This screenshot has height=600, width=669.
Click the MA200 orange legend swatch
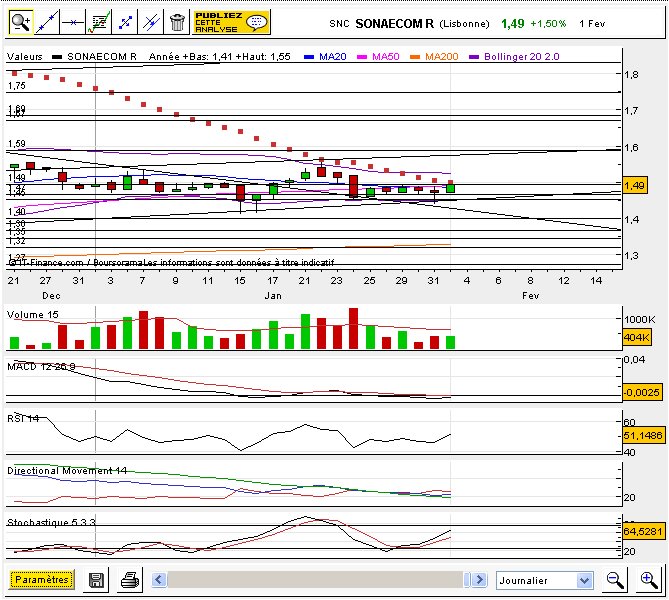pos(415,57)
